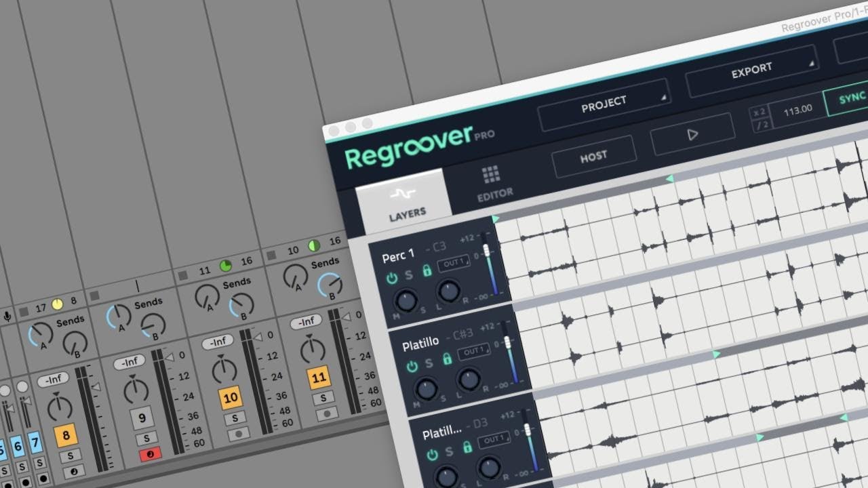Image resolution: width=868 pixels, height=488 pixels.
Task: Click Perc 1 mid/side knob
Action: point(406,300)
